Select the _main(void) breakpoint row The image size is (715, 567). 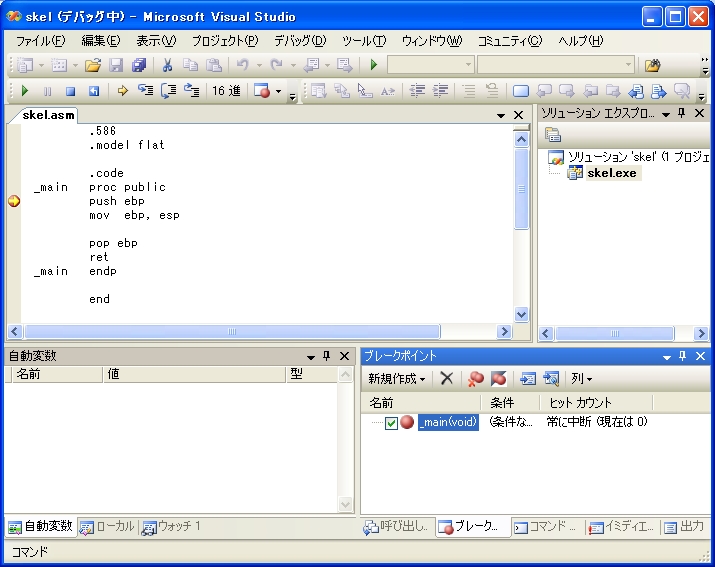click(448, 422)
